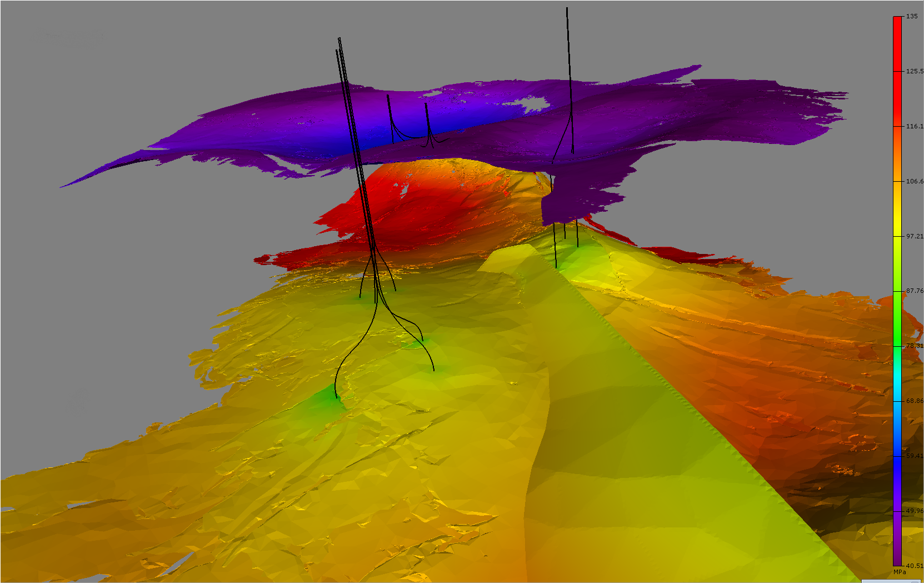Click the 106.6 label on the color scale
924x583 pixels.
(x=915, y=181)
